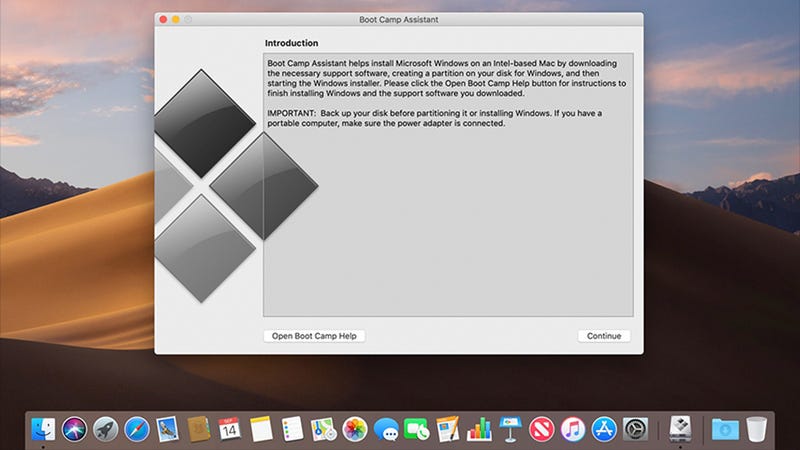
Task: Click paragraph beginning 'Boot Camp Assistant helps install'
Action: 446,78
